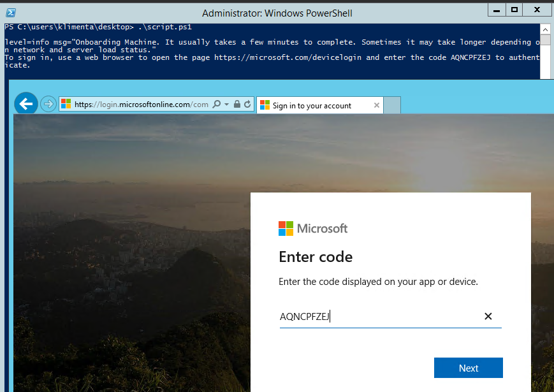
Task: Clear the entered code with the X icon
Action: point(488,316)
